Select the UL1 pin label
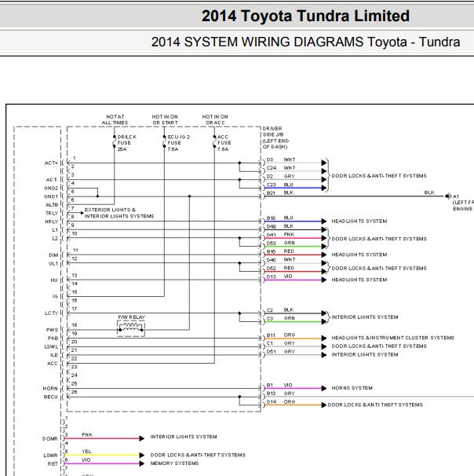The height and width of the screenshot is (476, 474). pos(53,263)
